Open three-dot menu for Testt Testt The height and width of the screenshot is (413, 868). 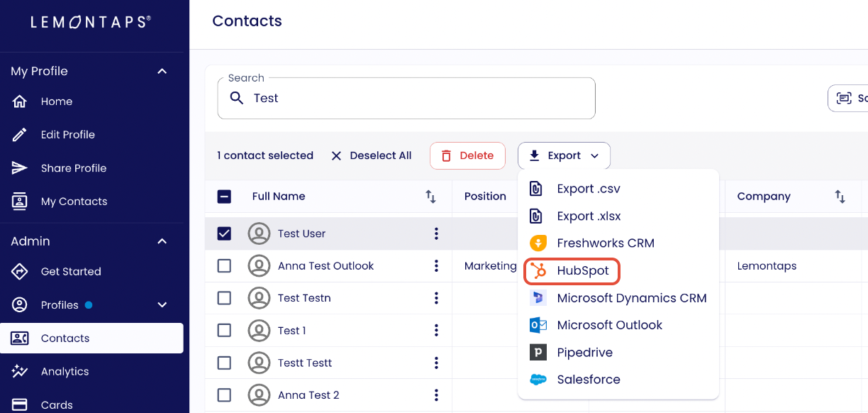[x=436, y=363]
